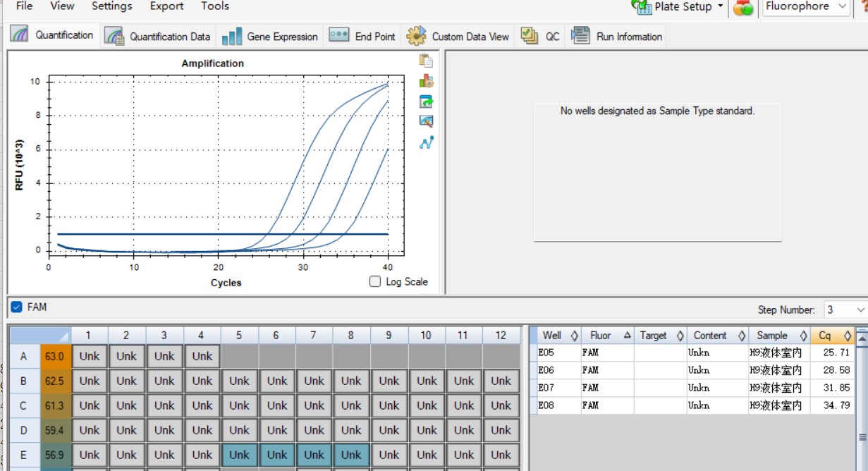The height and width of the screenshot is (471, 868).
Task: Click the End Point tab icon
Action: tap(339, 35)
